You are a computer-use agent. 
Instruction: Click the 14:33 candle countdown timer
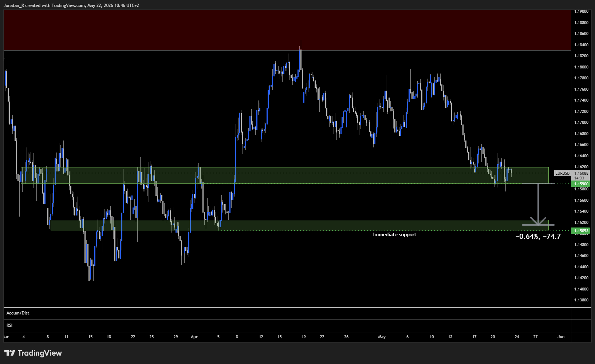(579, 178)
